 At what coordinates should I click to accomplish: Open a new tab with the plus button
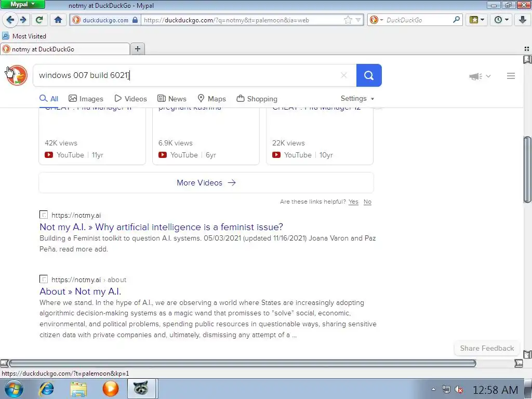click(x=137, y=49)
